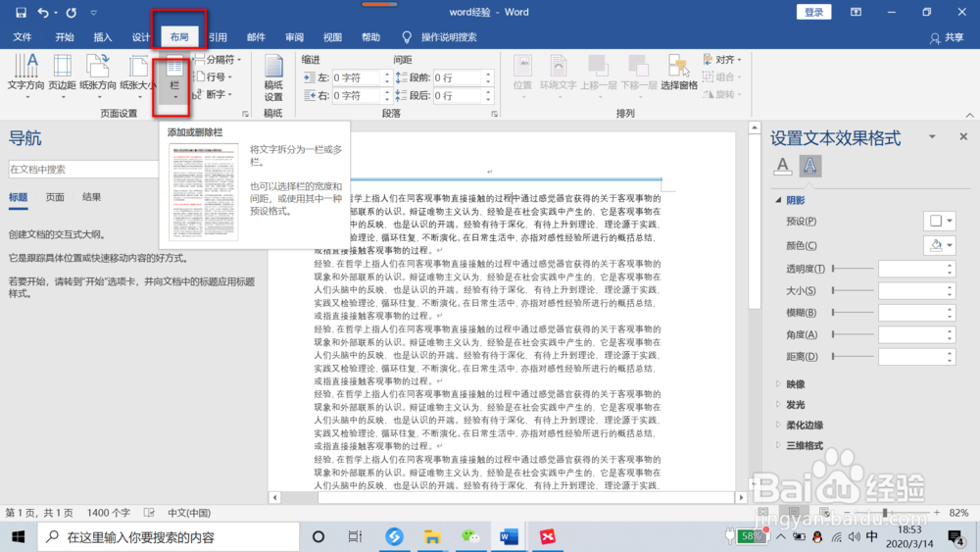Open the 行号 line numbers dropdown
Screen dimensions: 980x552
[x=213, y=76]
